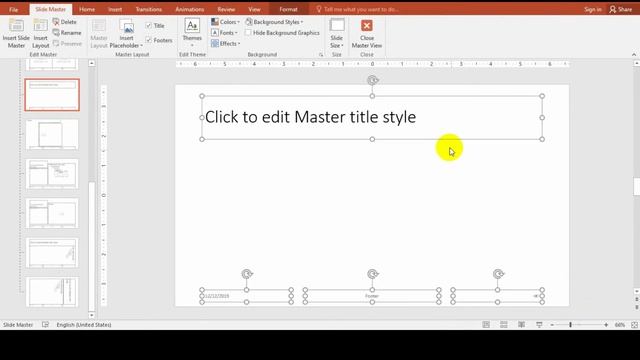Screen dimensions: 640x360
Task: Click Slide Master status bar label
Action: pos(18,325)
